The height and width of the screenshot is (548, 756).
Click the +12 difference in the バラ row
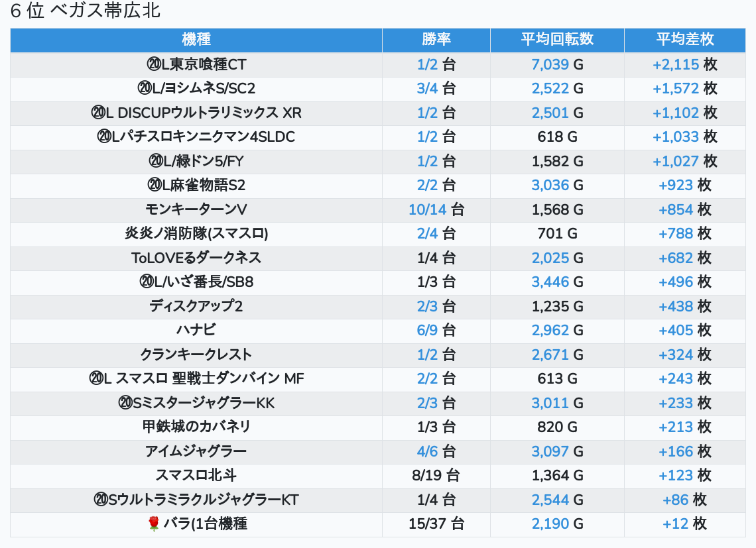[675, 523]
